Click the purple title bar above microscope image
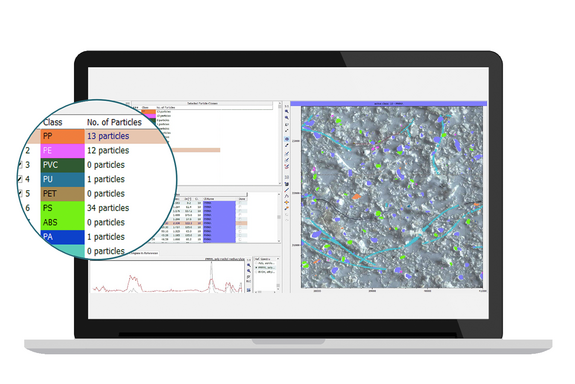This screenshot has height=384, width=575. pos(389,104)
